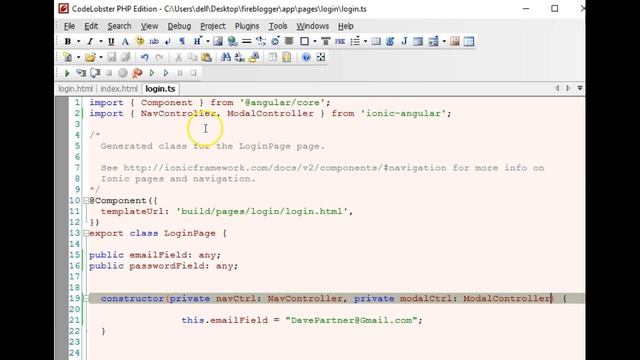The height and width of the screenshot is (360, 640).
Task: Copy selection with the copy icon
Action: 192,57
